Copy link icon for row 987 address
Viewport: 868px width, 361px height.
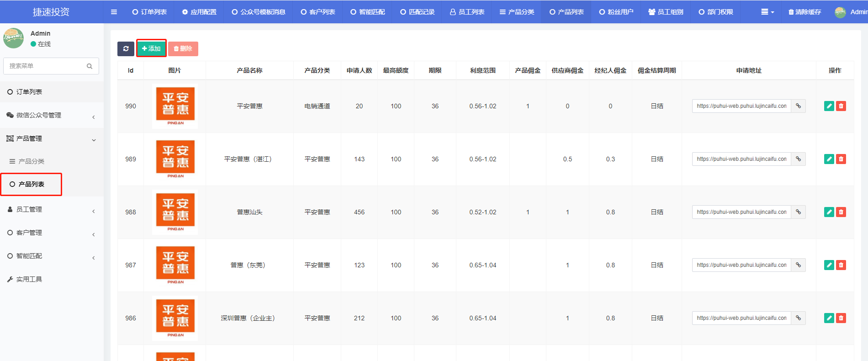point(798,265)
